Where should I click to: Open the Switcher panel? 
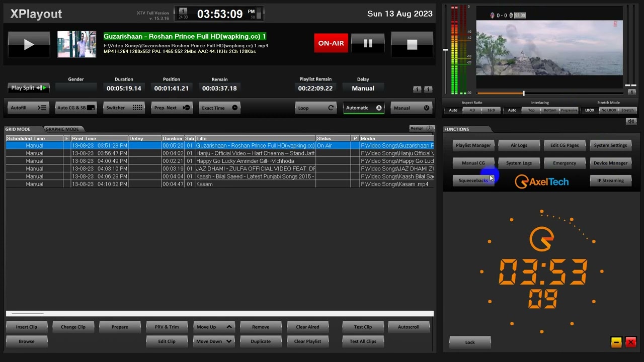coord(123,108)
